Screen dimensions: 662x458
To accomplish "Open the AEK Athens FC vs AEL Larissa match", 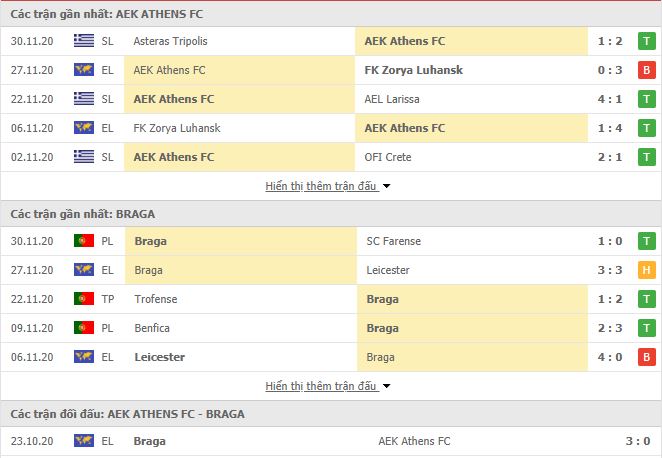I will click(x=331, y=99).
